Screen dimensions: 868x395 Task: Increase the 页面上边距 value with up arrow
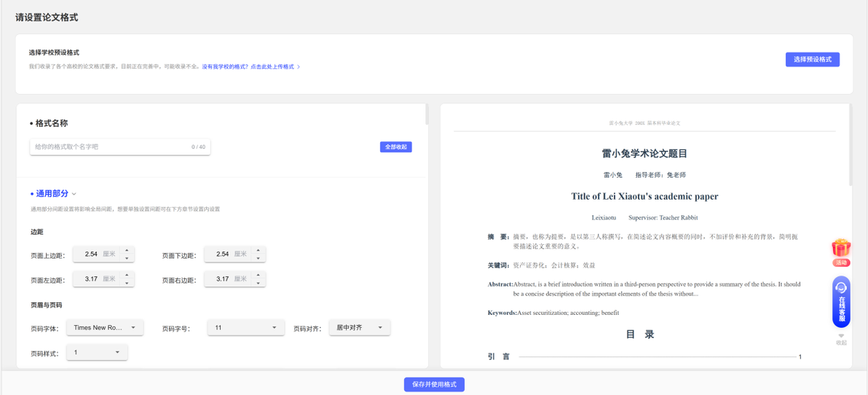point(127,251)
